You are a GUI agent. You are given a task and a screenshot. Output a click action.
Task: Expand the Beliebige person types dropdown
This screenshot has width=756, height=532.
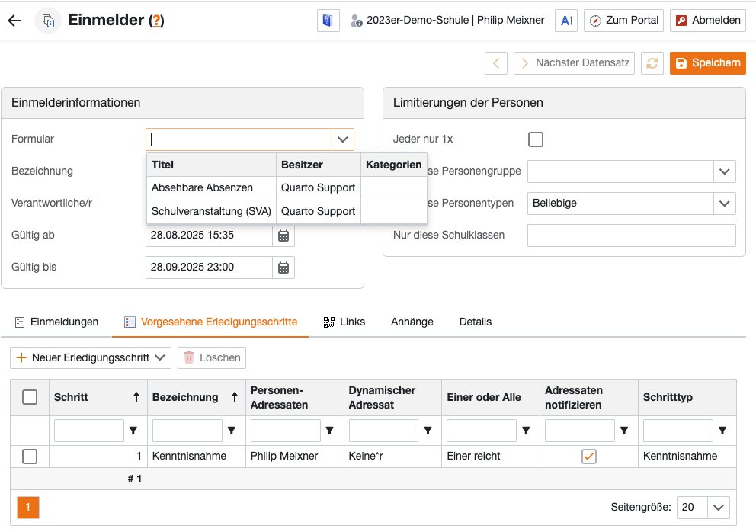724,204
